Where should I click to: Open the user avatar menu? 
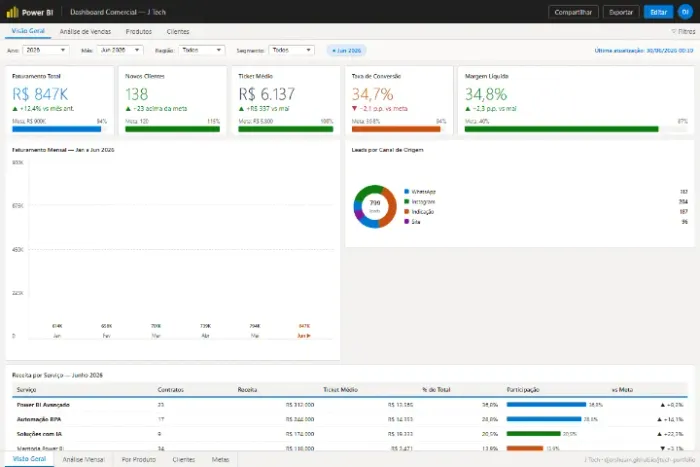click(685, 12)
